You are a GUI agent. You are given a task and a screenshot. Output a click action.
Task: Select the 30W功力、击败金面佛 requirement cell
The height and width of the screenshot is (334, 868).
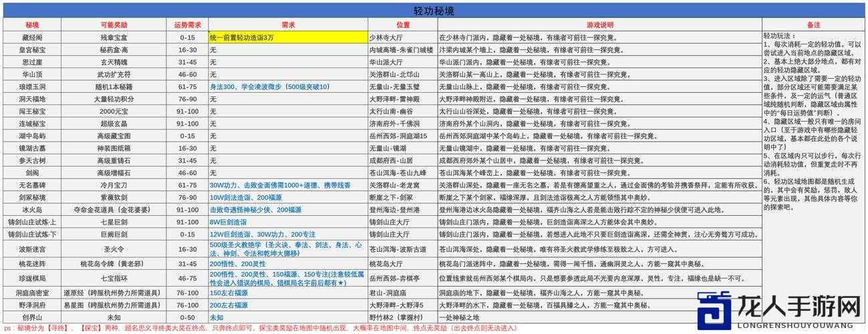288,185
